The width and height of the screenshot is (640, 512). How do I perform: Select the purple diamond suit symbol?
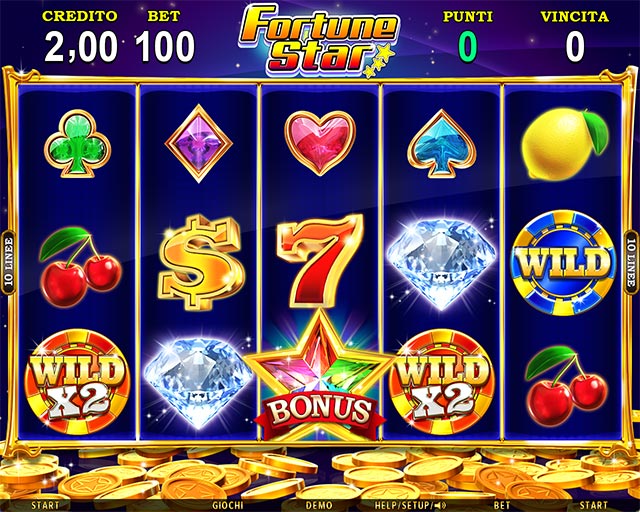(x=199, y=143)
